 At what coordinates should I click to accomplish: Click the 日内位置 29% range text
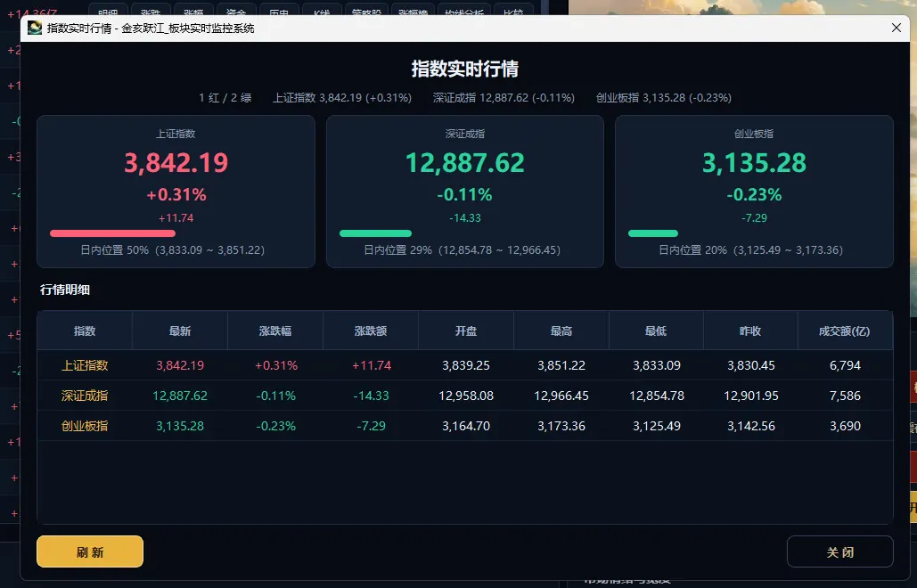462,250
